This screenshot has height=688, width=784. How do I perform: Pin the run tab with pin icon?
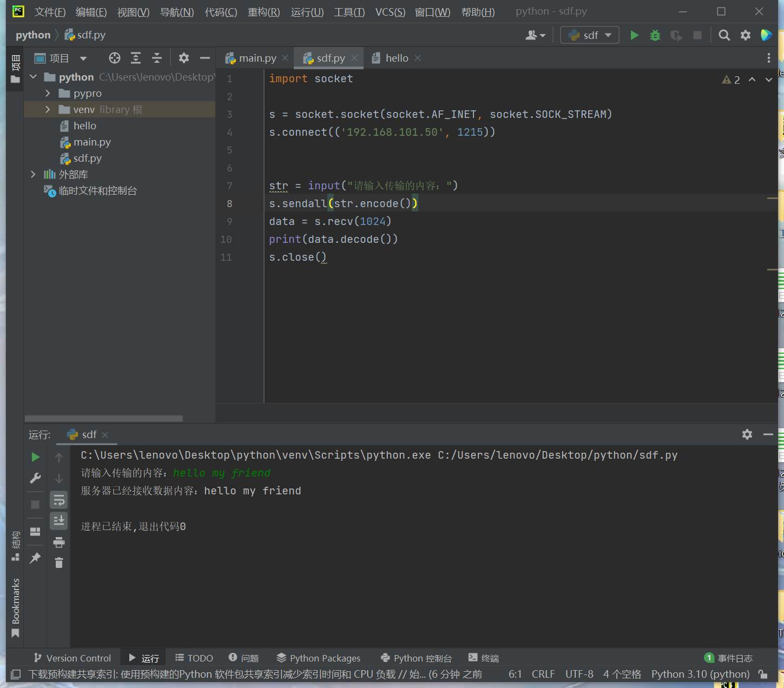(35, 558)
